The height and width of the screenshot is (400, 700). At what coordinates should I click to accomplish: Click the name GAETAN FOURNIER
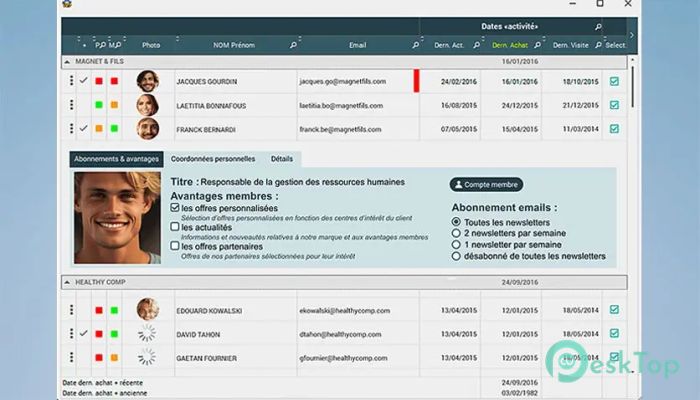point(206,358)
